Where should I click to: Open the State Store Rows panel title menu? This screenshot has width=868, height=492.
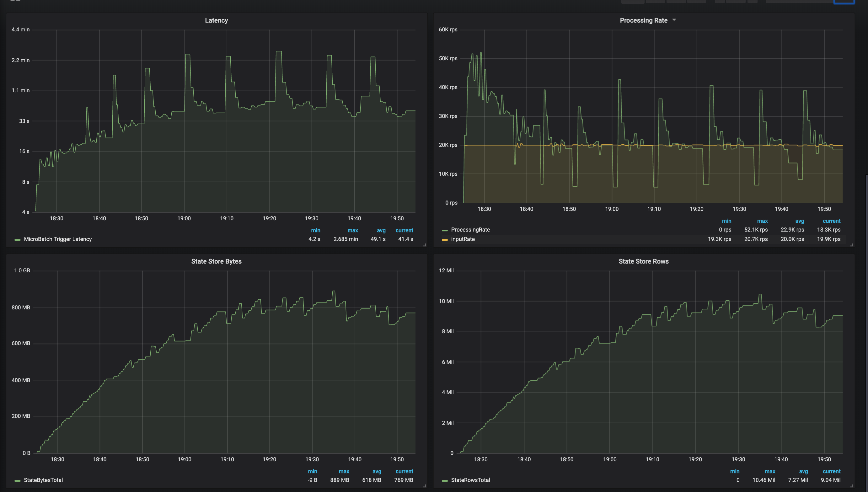[x=643, y=261]
